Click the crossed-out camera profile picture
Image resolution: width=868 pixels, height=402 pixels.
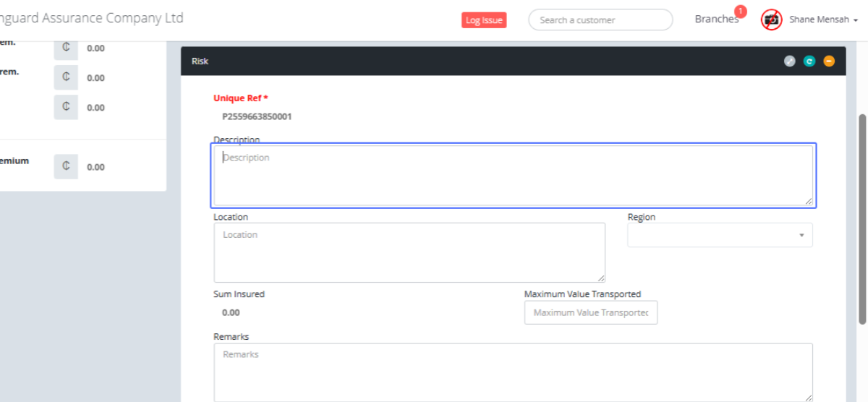pyautogui.click(x=772, y=20)
